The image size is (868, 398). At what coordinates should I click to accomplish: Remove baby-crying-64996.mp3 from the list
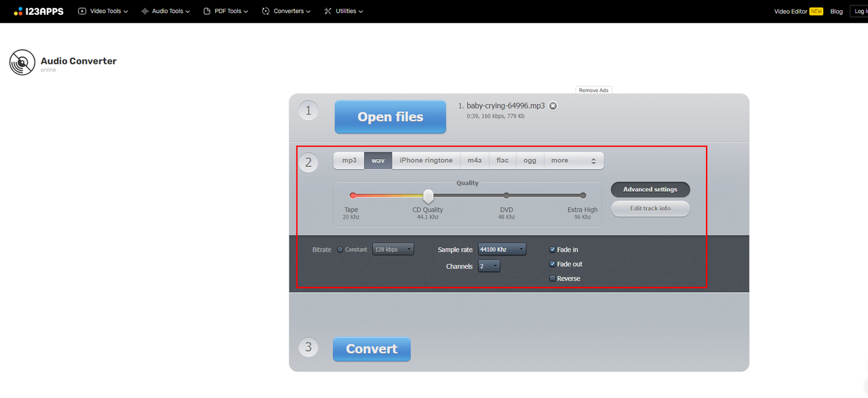553,106
